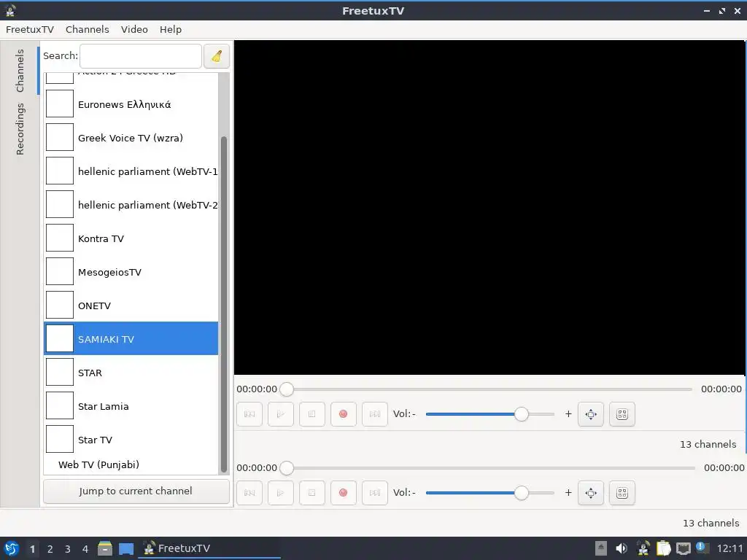Viewport: 747px width, 560px height.
Task: Click the lower mini-mode icon
Action: (x=622, y=492)
